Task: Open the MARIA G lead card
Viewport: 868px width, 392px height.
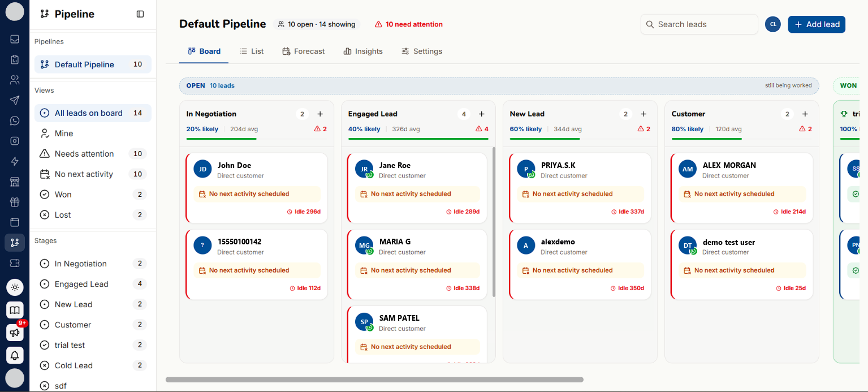Action: pos(417,264)
